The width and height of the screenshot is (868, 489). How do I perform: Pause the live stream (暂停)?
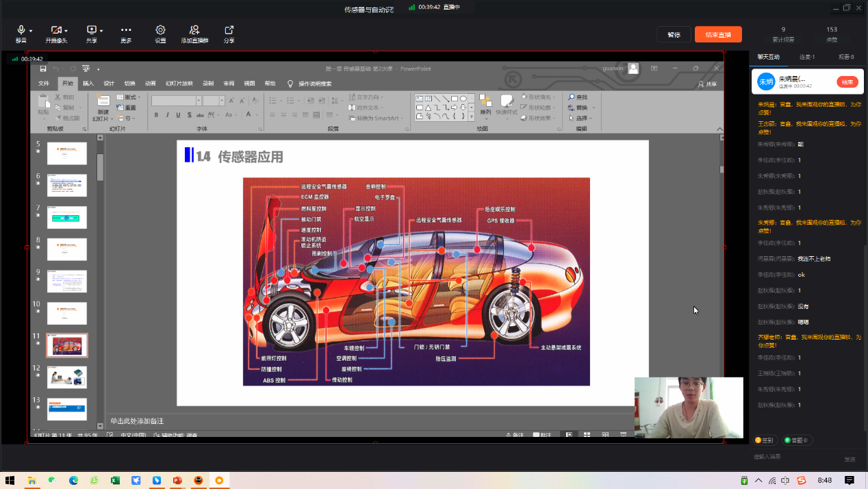click(x=674, y=34)
